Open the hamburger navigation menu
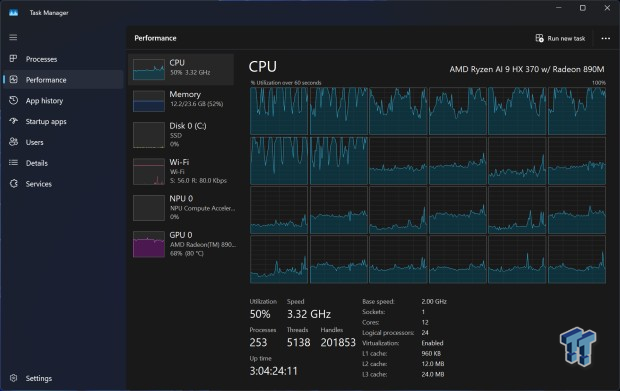Image resolution: width=620 pixels, height=391 pixels. coord(13,38)
